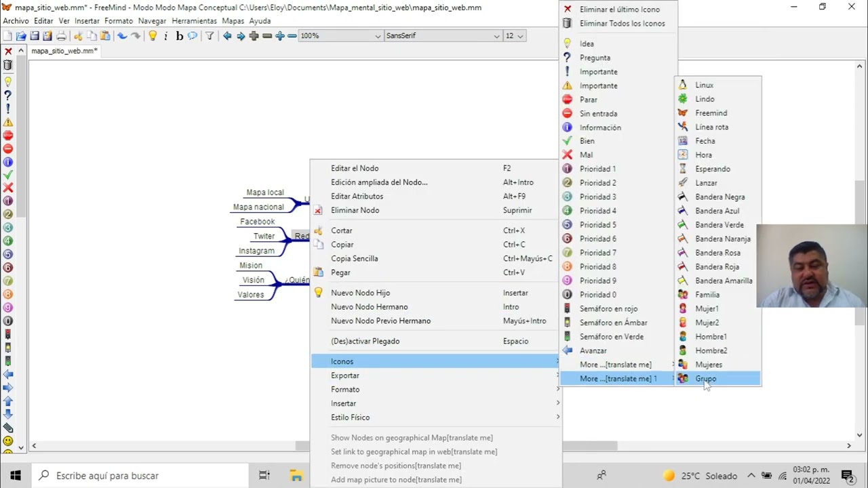Expand the Estilo Físico submenu

[436, 418]
